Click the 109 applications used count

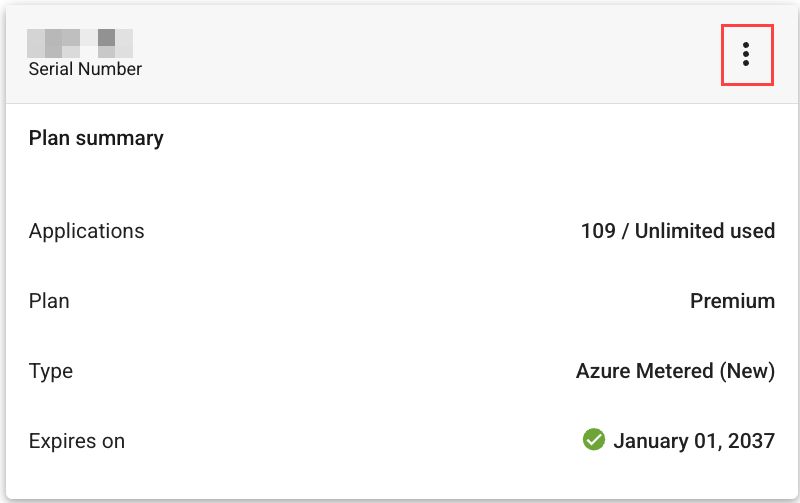coord(598,231)
